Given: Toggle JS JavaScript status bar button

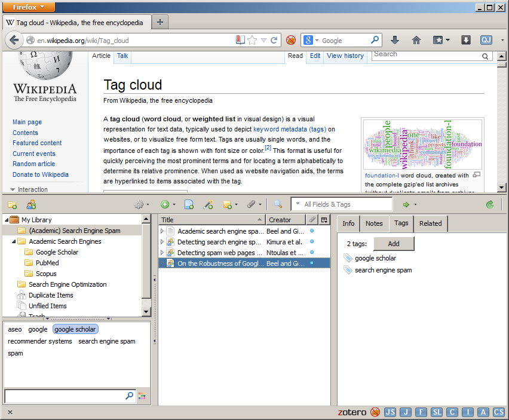Looking at the screenshot, I should pos(390,412).
